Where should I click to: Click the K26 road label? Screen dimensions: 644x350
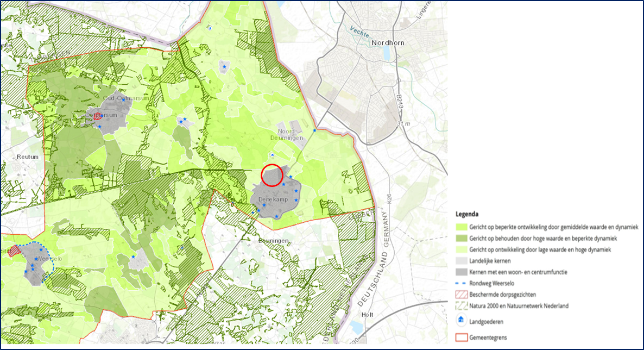[x=389, y=199]
